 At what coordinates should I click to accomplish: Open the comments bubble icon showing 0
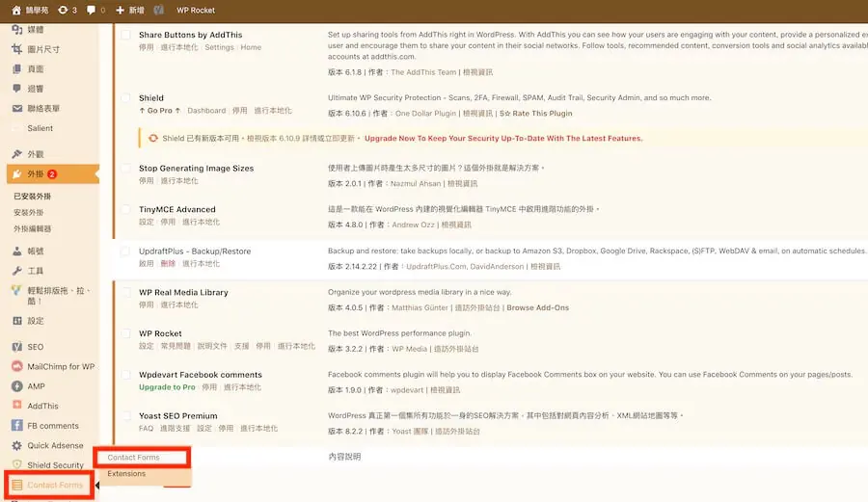click(91, 10)
